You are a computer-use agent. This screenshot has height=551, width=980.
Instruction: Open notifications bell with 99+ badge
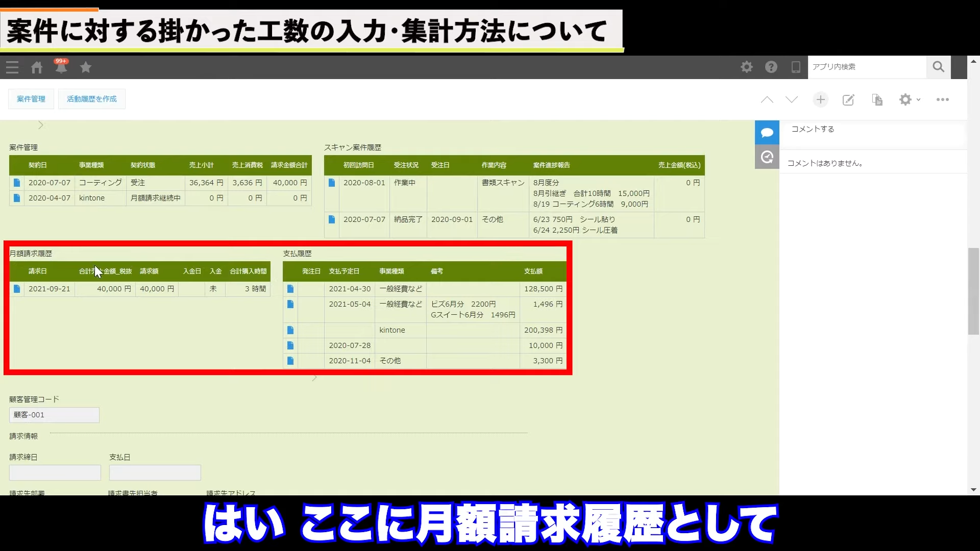(61, 67)
